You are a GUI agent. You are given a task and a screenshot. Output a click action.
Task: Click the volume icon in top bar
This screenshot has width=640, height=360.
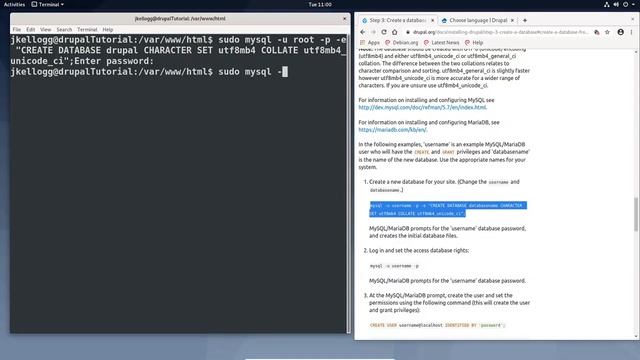[616, 4]
